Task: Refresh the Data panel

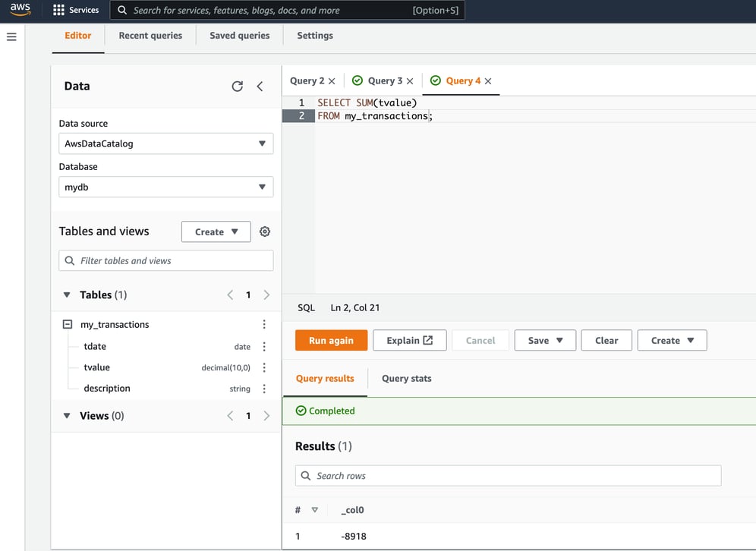Action: click(237, 87)
